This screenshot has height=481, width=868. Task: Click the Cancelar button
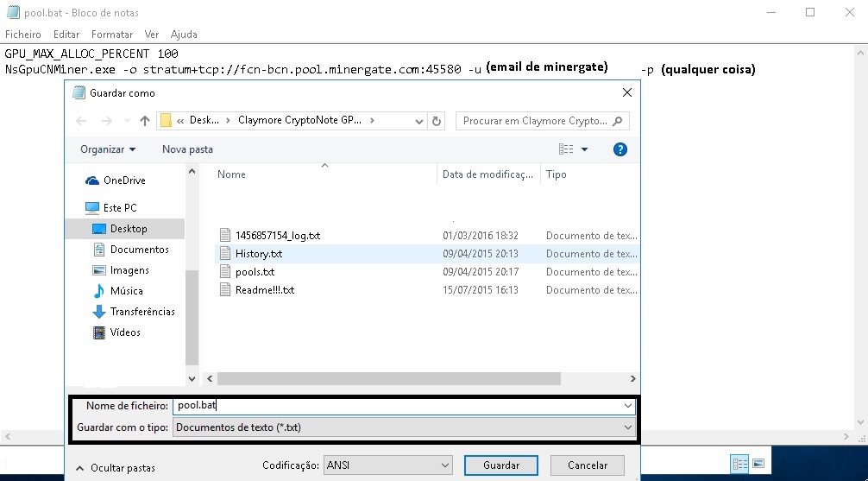pyautogui.click(x=588, y=465)
